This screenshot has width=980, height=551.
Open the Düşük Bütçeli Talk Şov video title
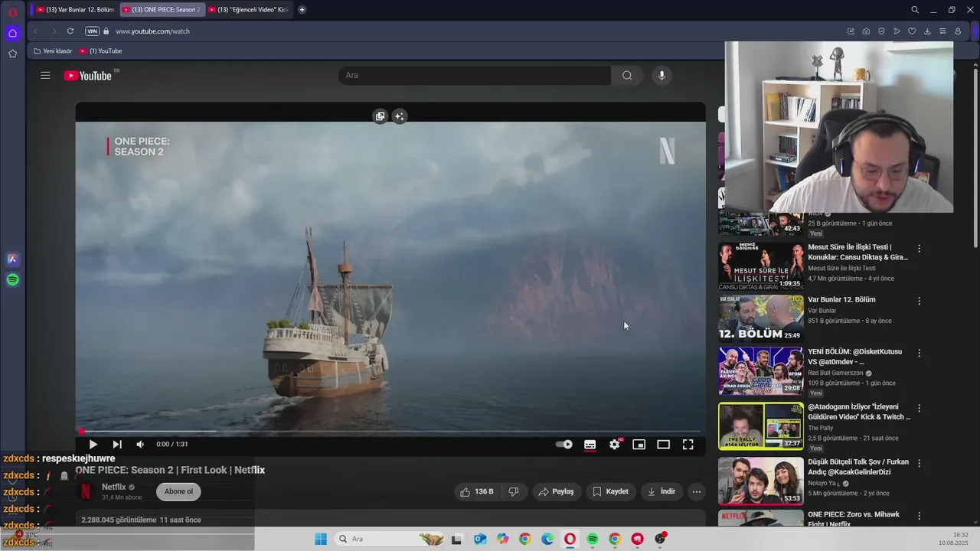(x=858, y=467)
